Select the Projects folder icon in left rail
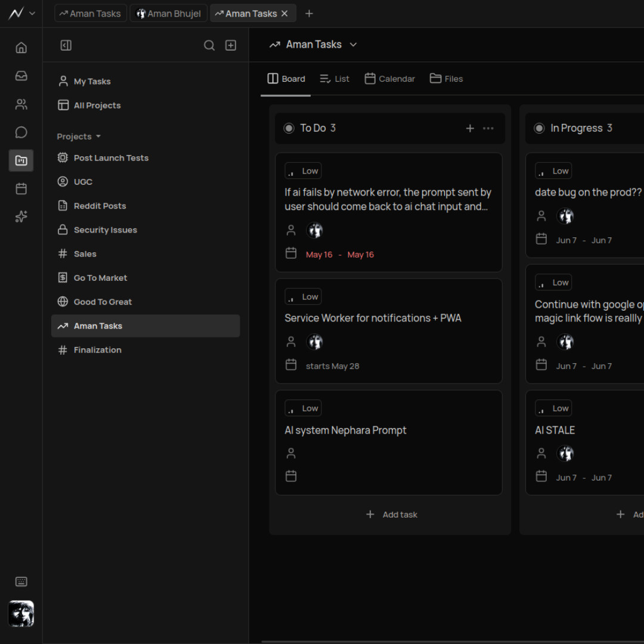The height and width of the screenshot is (644, 644). coord(21,160)
